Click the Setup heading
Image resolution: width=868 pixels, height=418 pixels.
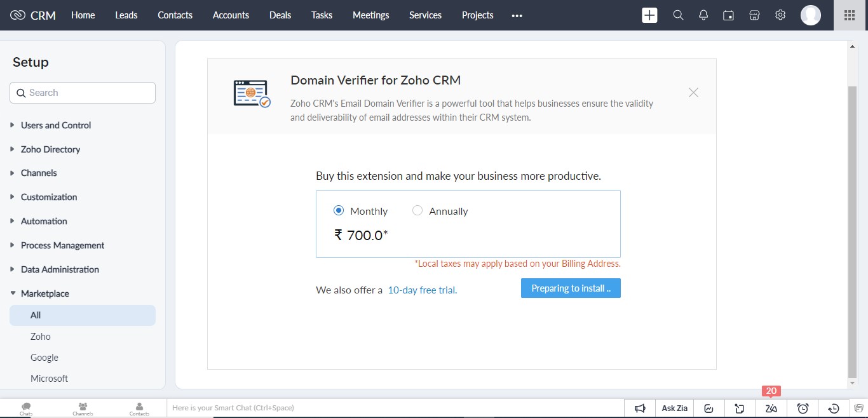pyautogui.click(x=31, y=62)
